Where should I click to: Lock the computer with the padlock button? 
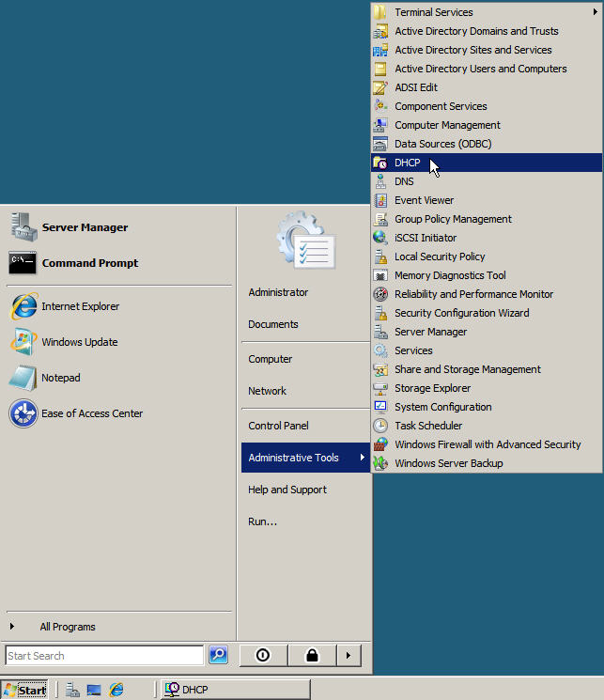[x=312, y=655]
